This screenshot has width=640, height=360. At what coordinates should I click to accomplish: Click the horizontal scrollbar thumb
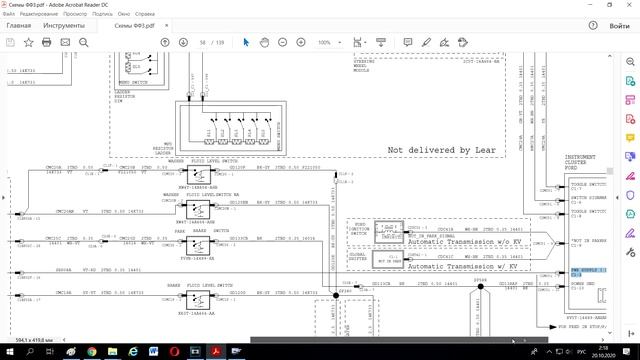coord(399,340)
